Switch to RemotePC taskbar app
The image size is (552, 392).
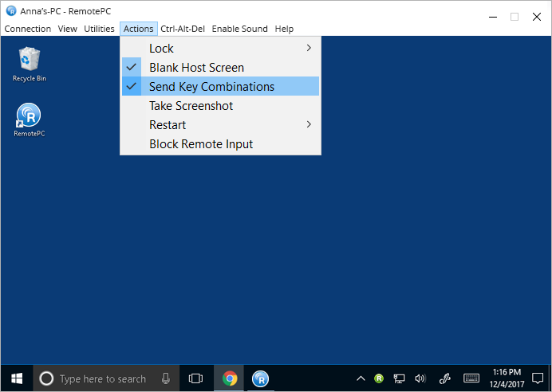tap(261, 378)
